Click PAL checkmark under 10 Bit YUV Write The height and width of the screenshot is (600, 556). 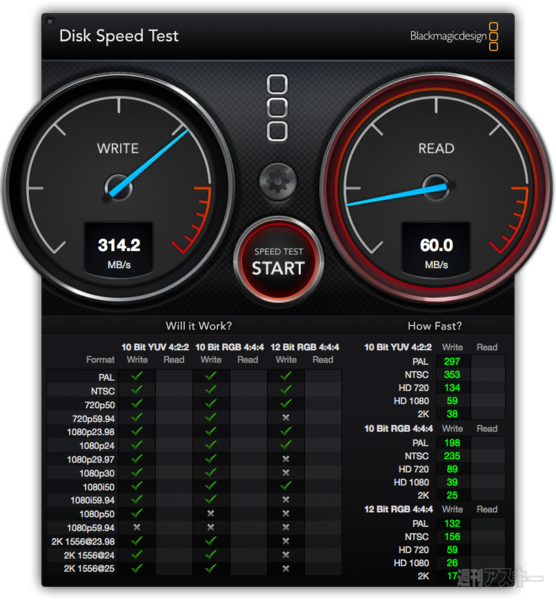pos(137,376)
